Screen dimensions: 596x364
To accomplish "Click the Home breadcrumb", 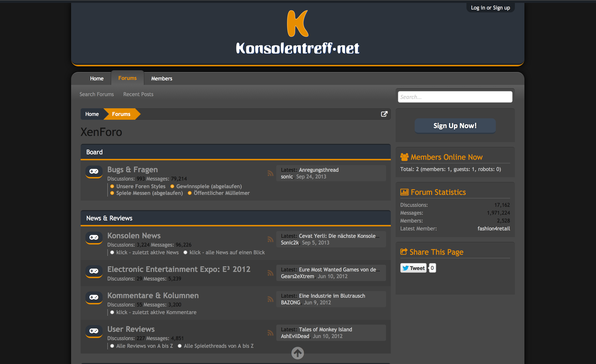I will pyautogui.click(x=92, y=114).
